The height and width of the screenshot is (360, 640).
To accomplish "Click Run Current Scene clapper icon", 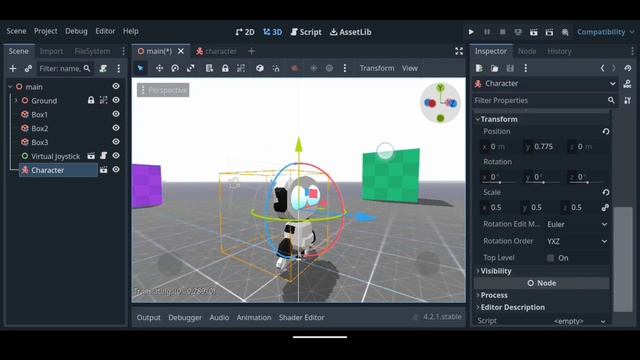I will click(533, 32).
